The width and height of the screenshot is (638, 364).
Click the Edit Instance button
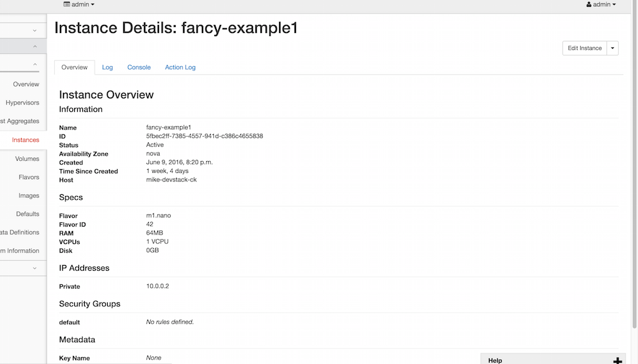[x=584, y=48]
